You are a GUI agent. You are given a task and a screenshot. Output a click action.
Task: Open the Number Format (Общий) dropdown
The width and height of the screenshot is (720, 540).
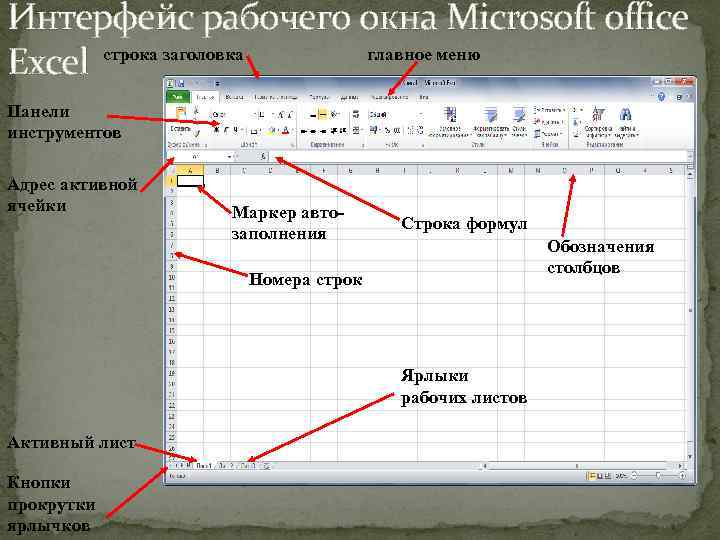pyautogui.click(x=395, y=114)
